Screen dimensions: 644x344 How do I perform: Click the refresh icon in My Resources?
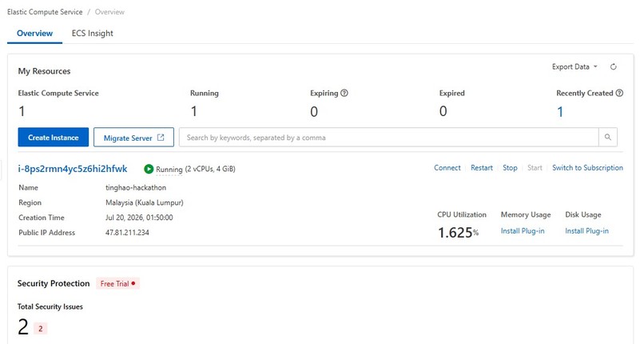point(613,66)
